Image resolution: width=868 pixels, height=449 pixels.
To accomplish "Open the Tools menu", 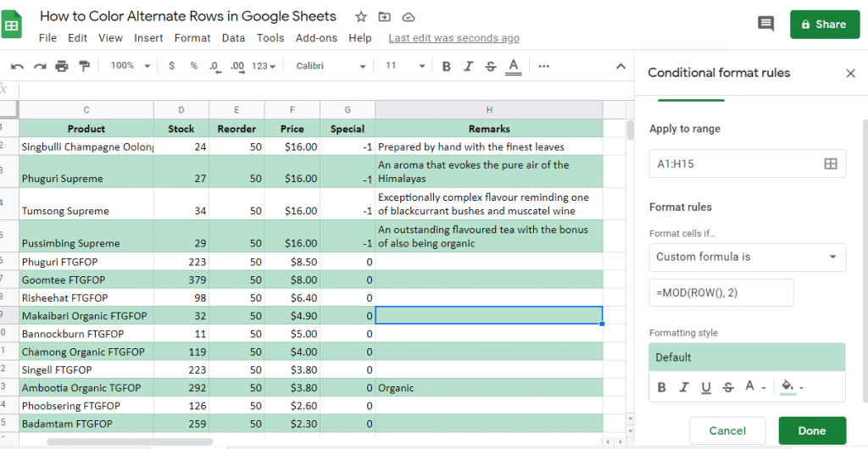I will (x=270, y=38).
